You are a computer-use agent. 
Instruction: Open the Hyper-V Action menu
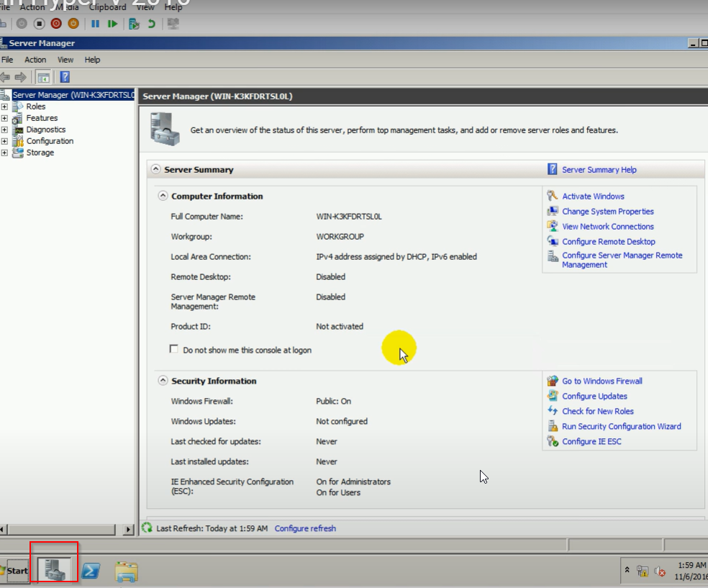[x=32, y=6]
